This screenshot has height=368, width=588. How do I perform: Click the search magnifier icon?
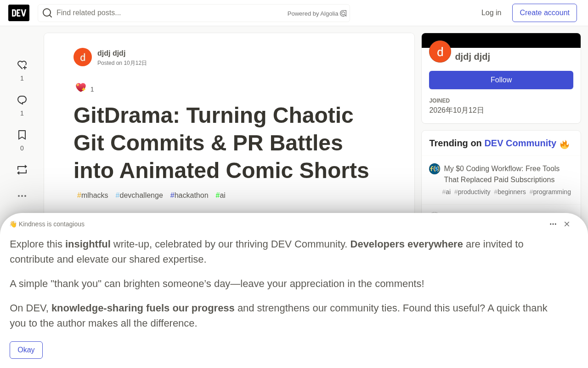[x=47, y=13]
